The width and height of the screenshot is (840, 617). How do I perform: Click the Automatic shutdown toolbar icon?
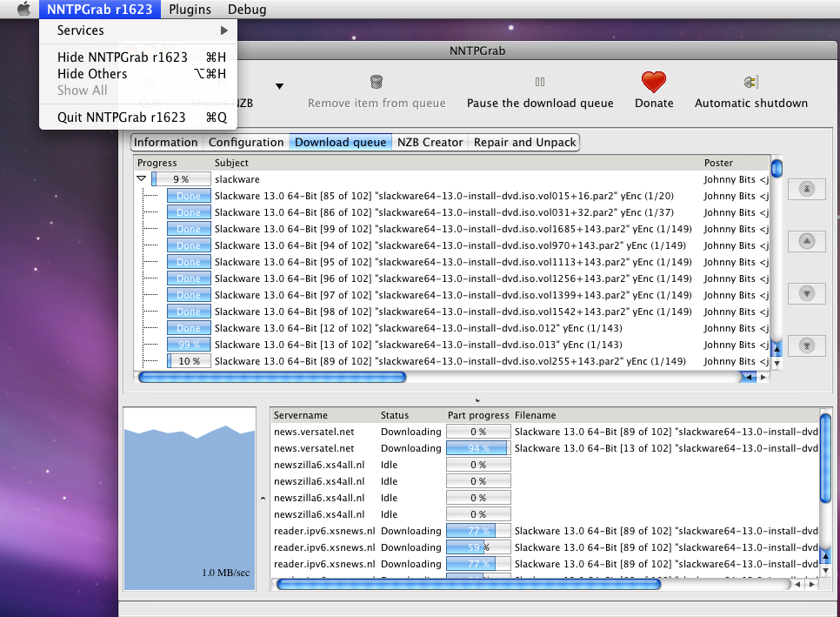coord(750,83)
